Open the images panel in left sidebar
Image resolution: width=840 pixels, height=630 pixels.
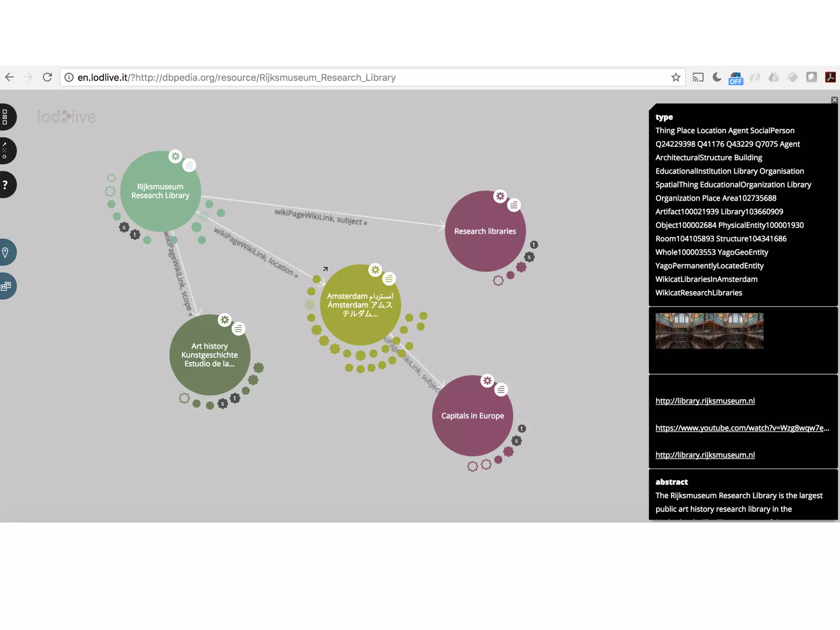[6, 286]
